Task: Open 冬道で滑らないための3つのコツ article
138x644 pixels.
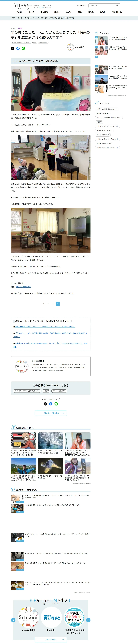Action: pyautogui.click(x=51, y=557)
